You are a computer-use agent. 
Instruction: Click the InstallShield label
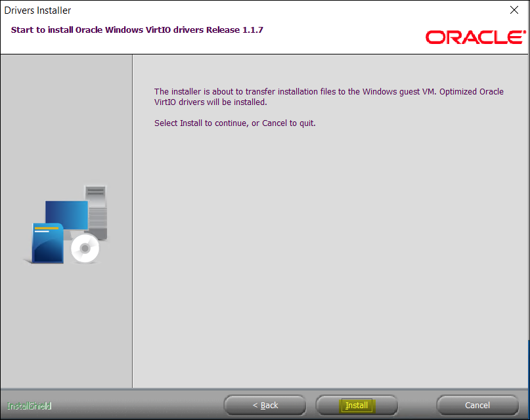click(30, 406)
